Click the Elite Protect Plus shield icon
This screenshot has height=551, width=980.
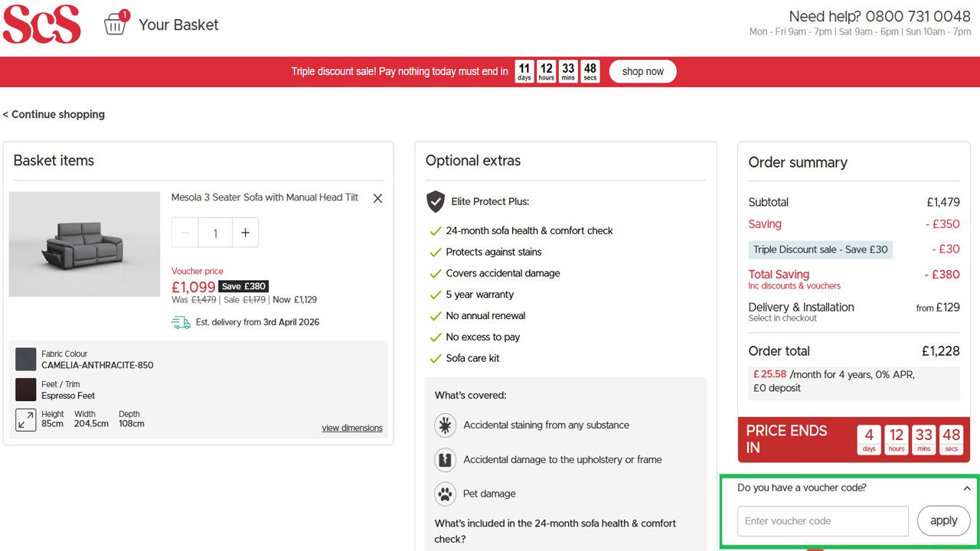436,201
